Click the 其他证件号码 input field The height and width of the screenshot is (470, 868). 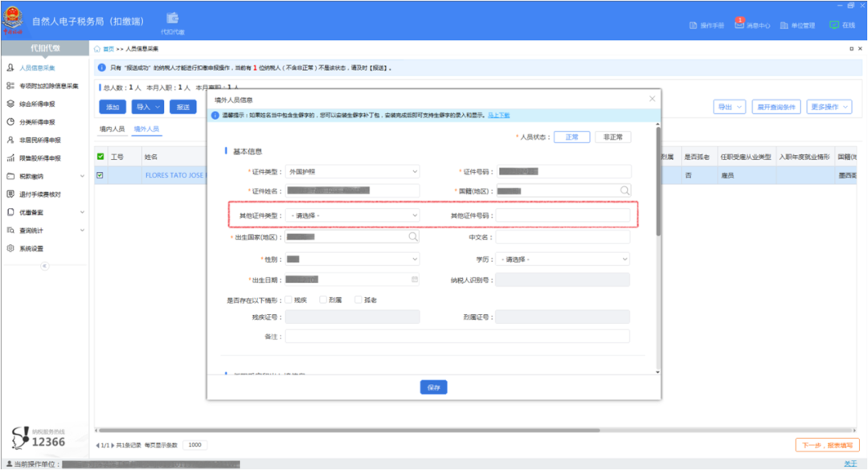tap(563, 215)
